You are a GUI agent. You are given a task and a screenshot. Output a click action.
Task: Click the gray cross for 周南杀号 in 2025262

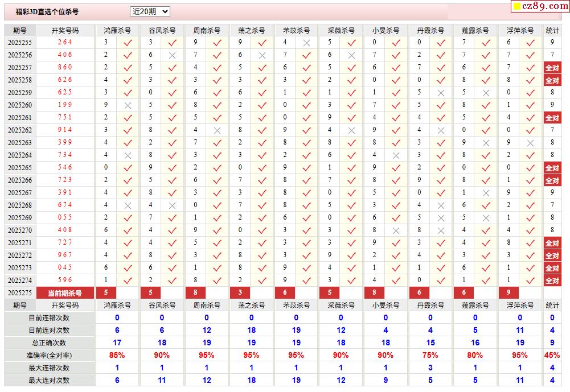pyautogui.click(x=217, y=130)
